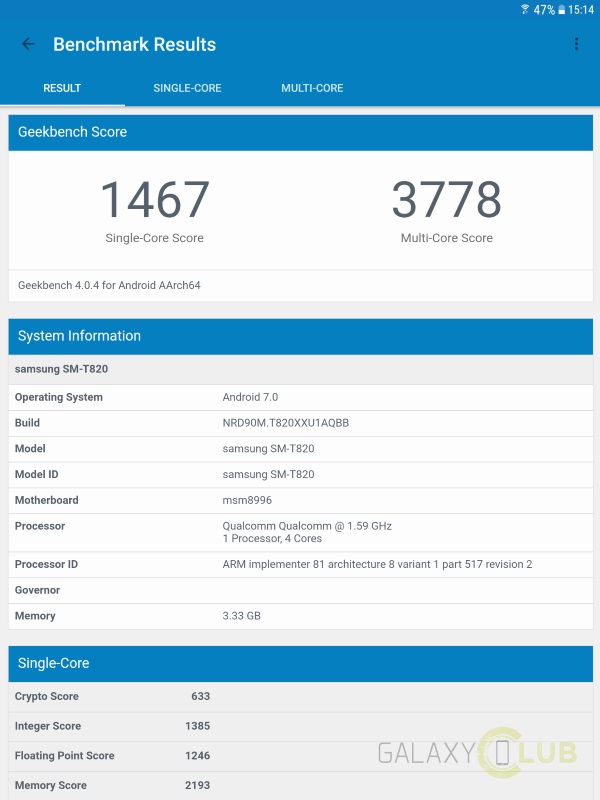Select the msm8996 motherboard value
Screen dimensions: 600x800
247,501
